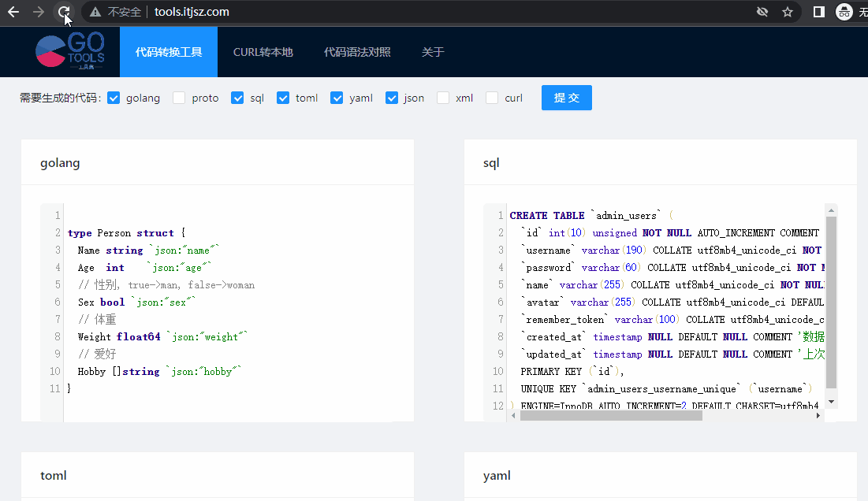Switch to the CURL转本地 menu item

[262, 51]
